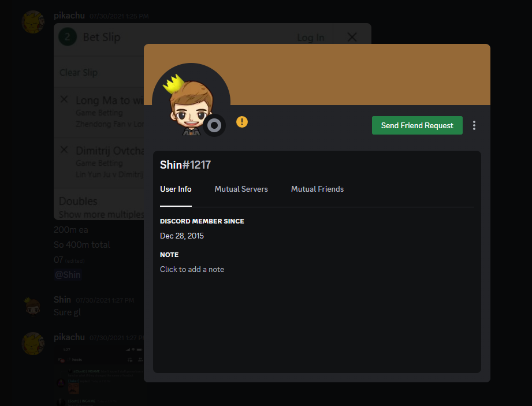Click the Shin#1217 username text

(185, 165)
